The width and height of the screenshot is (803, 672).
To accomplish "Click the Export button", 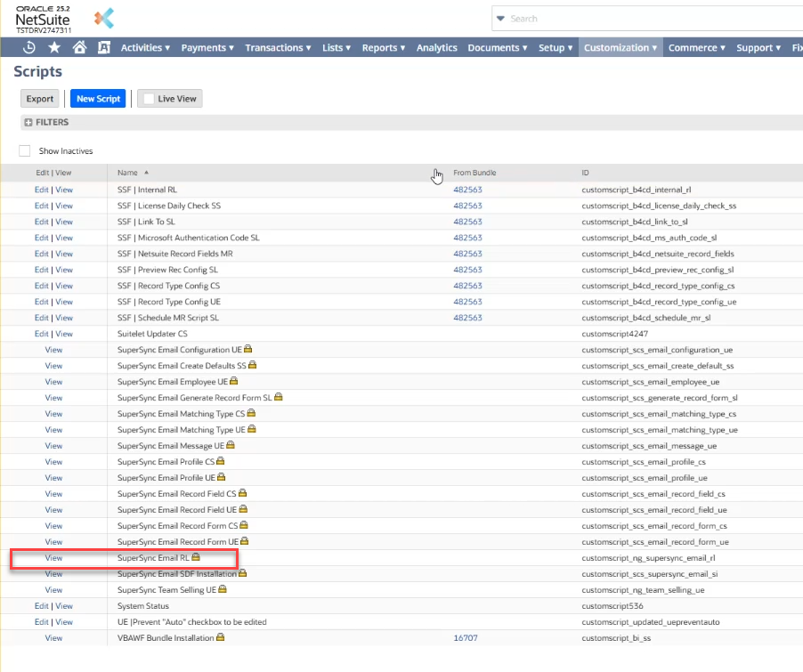I will click(x=40, y=99).
